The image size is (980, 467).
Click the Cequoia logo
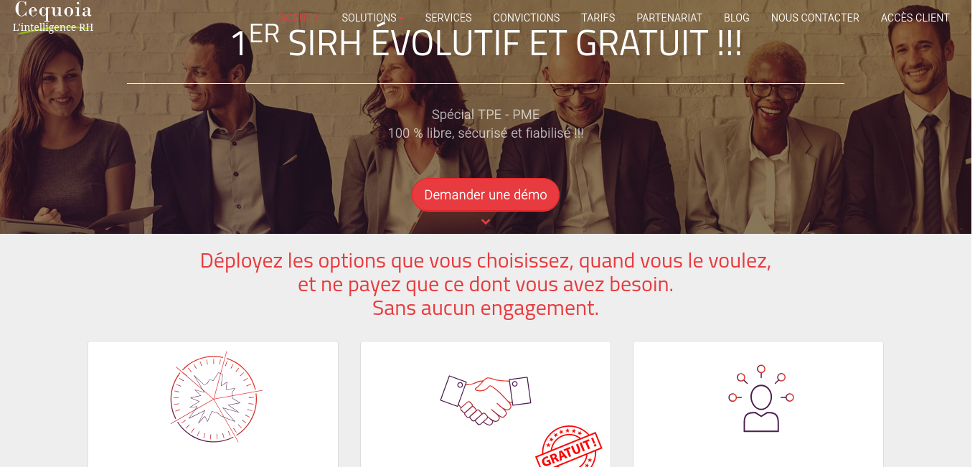coord(53,17)
